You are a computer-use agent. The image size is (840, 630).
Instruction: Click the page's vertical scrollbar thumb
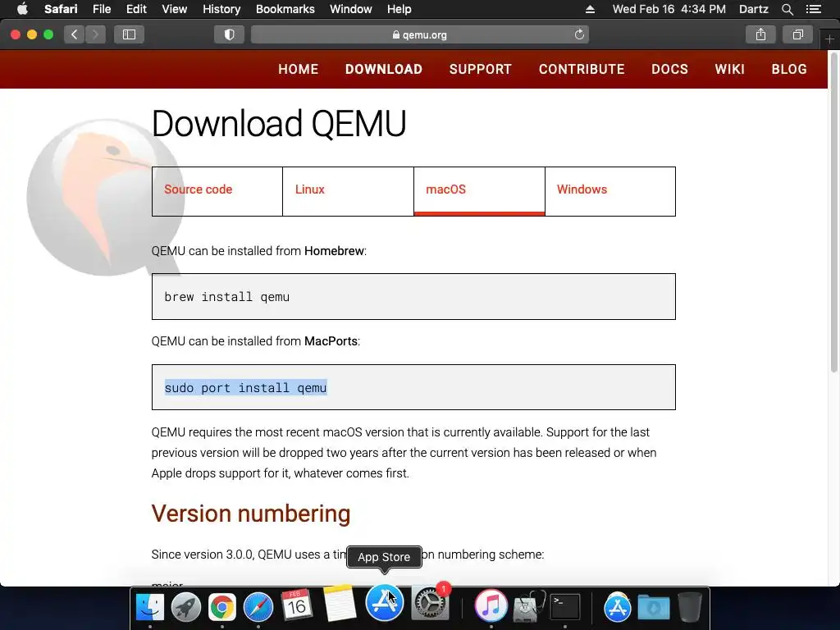click(833, 212)
